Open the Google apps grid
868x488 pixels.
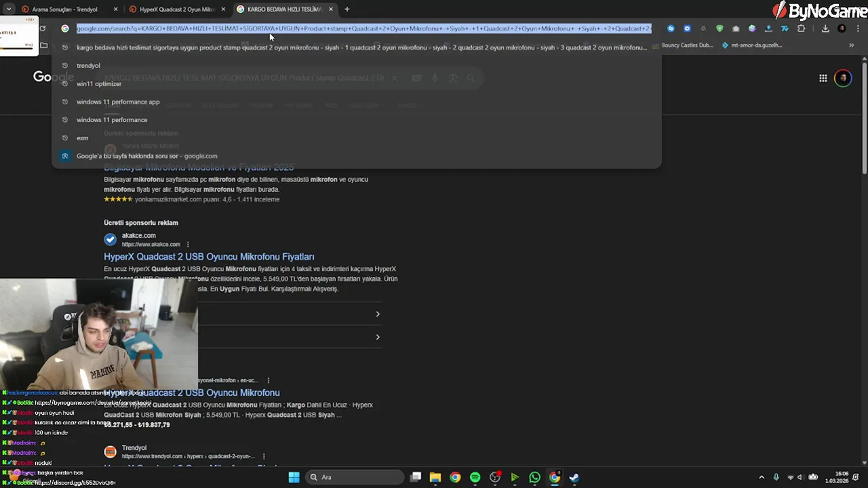[x=823, y=78]
